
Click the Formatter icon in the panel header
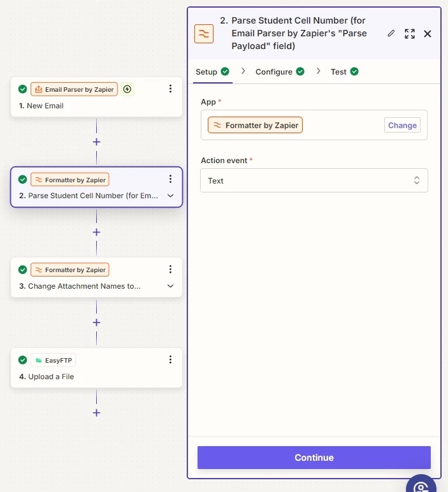click(204, 34)
